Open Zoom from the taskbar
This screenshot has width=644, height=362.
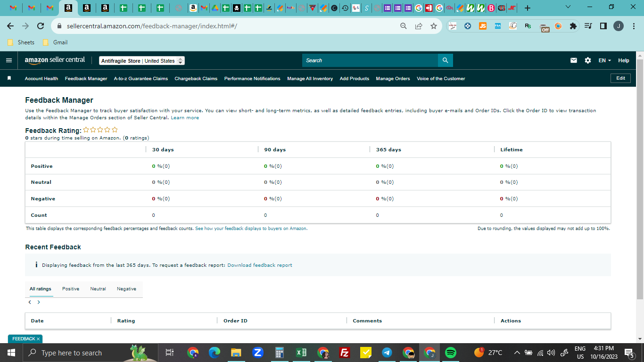click(257, 353)
